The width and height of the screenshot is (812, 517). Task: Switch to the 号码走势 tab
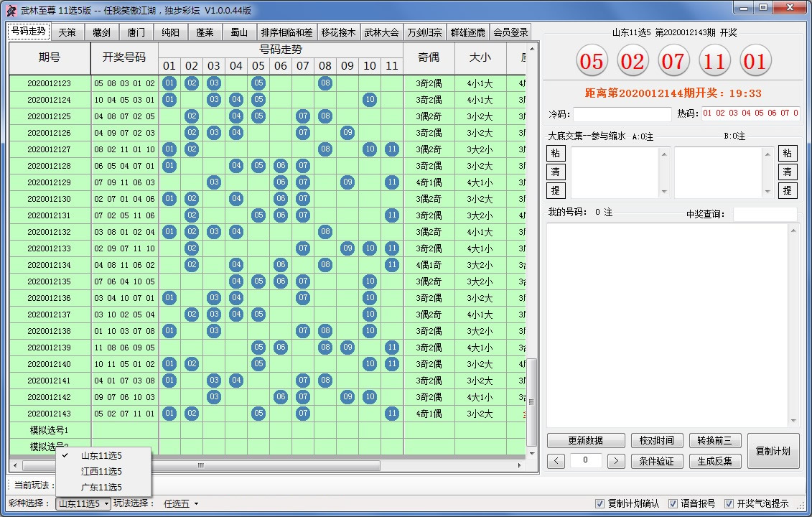tap(29, 32)
